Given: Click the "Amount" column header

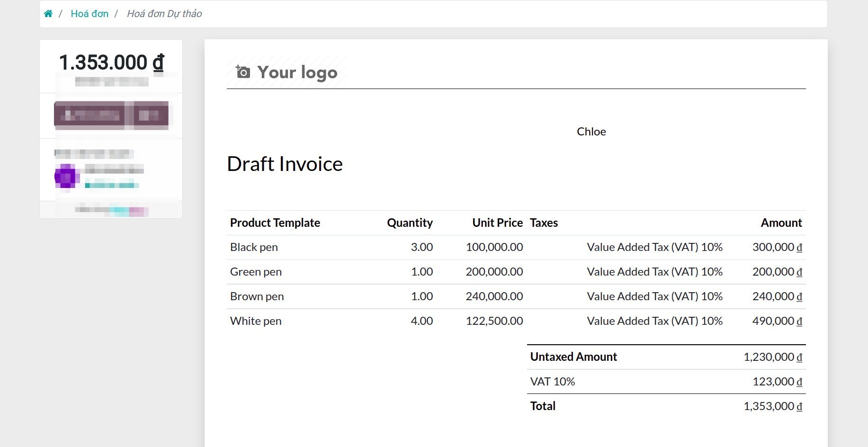Looking at the screenshot, I should point(781,223).
